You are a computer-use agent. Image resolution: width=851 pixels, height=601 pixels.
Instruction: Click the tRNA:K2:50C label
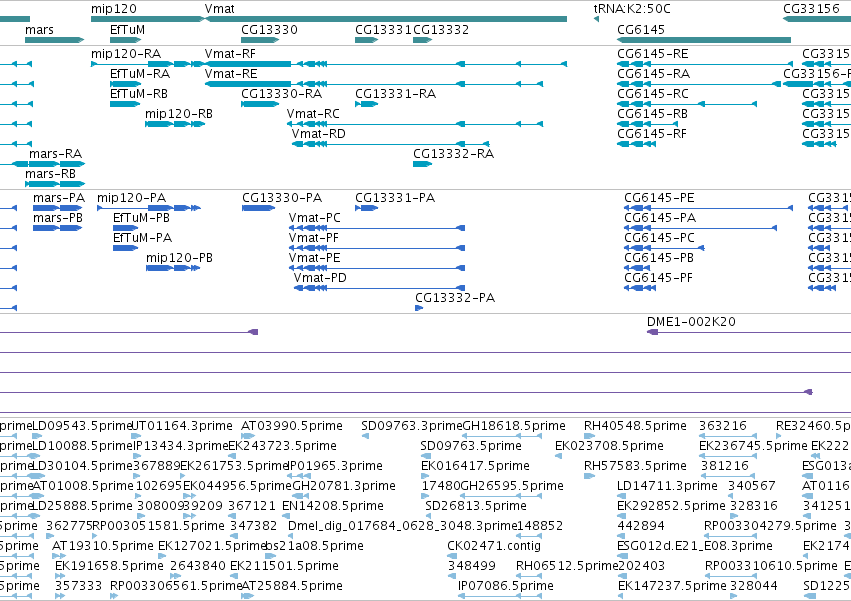(x=632, y=9)
